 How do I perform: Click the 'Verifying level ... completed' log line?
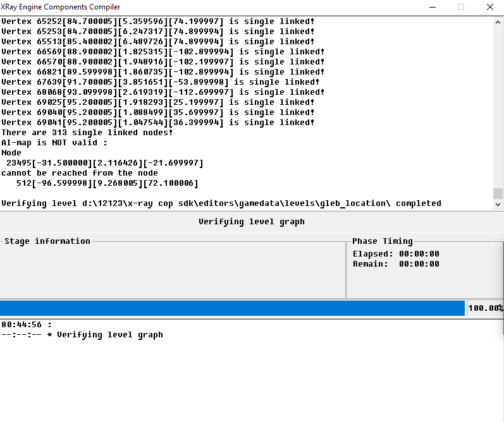click(x=221, y=203)
